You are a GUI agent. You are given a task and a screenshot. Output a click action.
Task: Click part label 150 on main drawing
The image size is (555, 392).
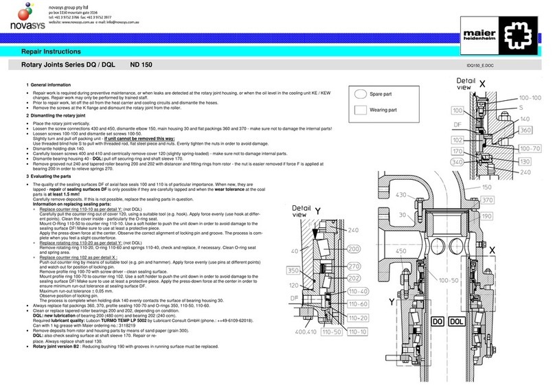(487, 187)
